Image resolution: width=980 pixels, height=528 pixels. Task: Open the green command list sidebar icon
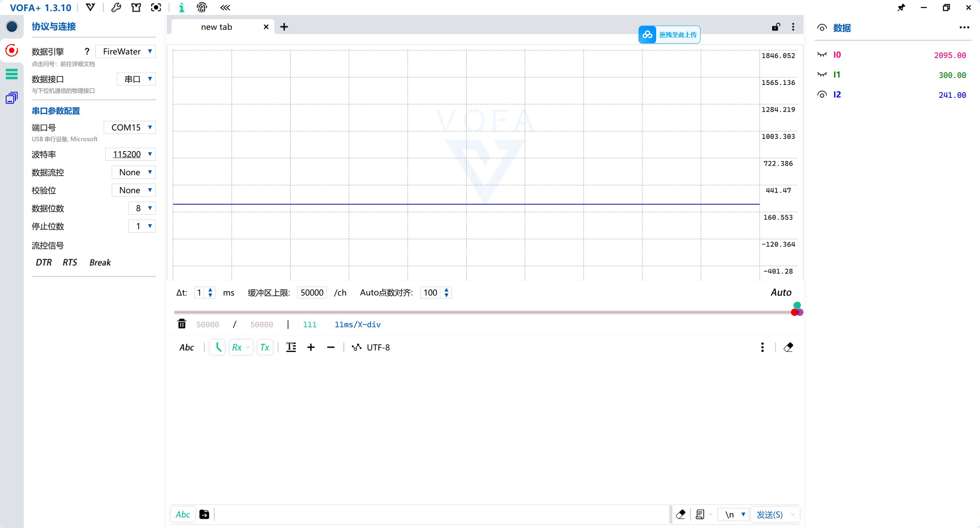coord(12,74)
